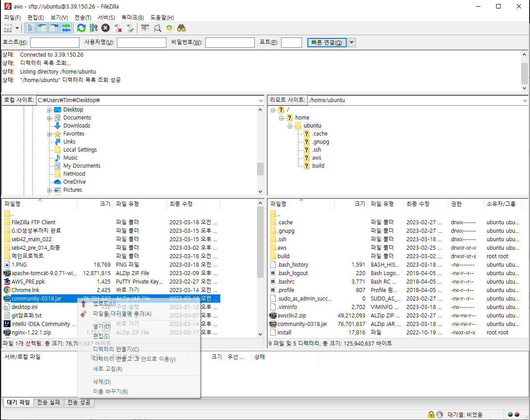
Task: Sort remote list by 소유자/그룹 column
Action: [x=502, y=204]
